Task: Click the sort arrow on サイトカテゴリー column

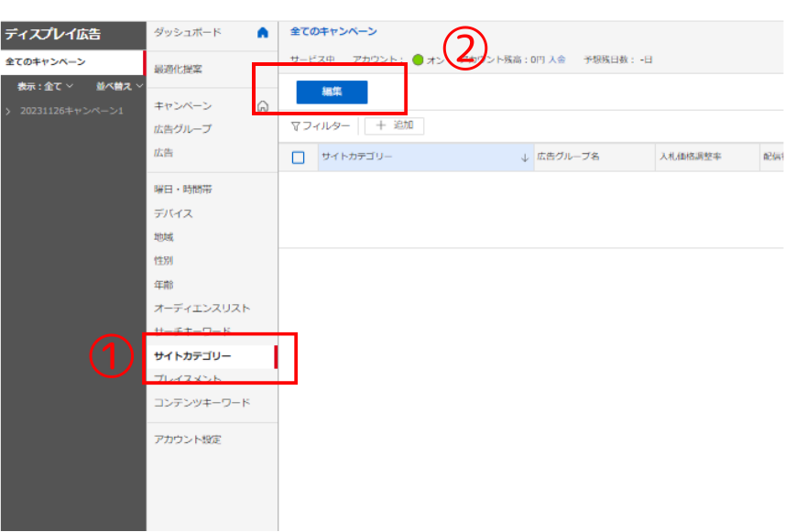Action: coord(524,157)
